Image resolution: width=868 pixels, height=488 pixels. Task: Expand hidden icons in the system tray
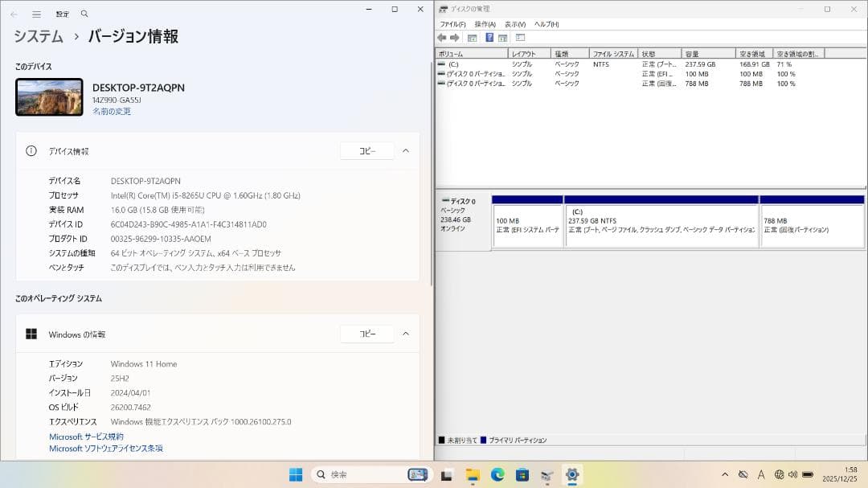coord(723,474)
